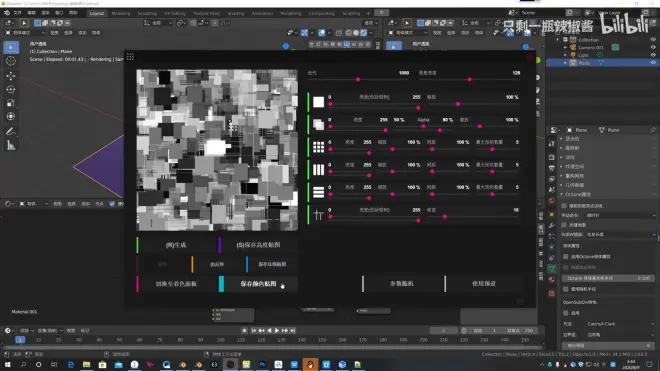Select the Scale tool in left toolbar
660x371 pixels.
coord(11,103)
